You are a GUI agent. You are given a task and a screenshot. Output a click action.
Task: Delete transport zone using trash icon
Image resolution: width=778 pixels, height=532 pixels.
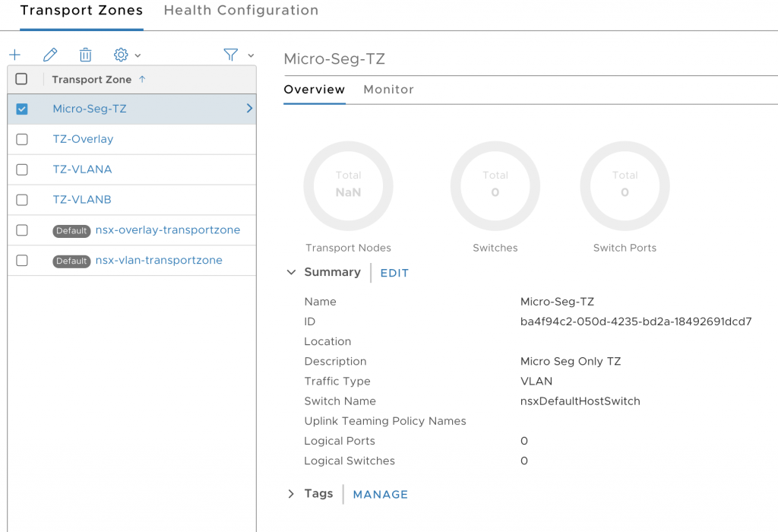point(85,55)
